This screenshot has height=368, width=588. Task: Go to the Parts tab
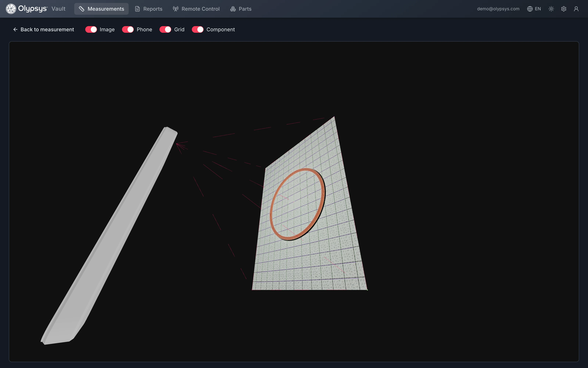[x=241, y=9]
